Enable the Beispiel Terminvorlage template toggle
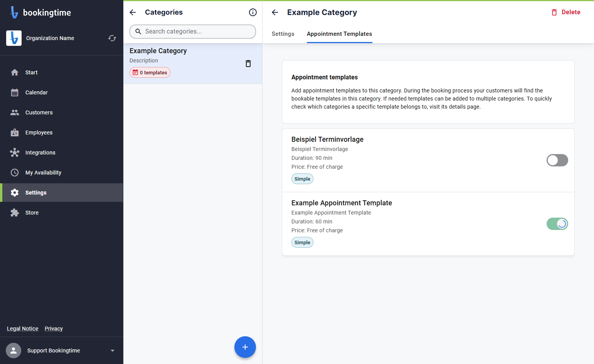The image size is (594, 364). pyautogui.click(x=557, y=160)
